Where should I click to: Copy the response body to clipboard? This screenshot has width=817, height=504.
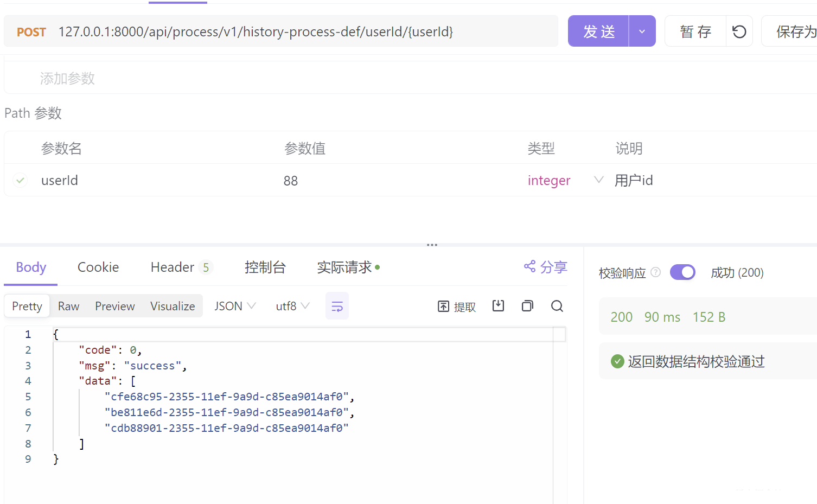[527, 306]
